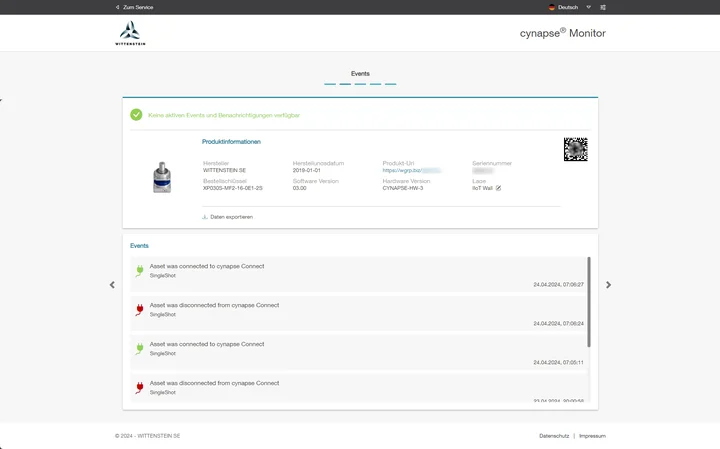The height and width of the screenshot is (449, 720).
Task: Click the gearbox product image
Action: 162,178
